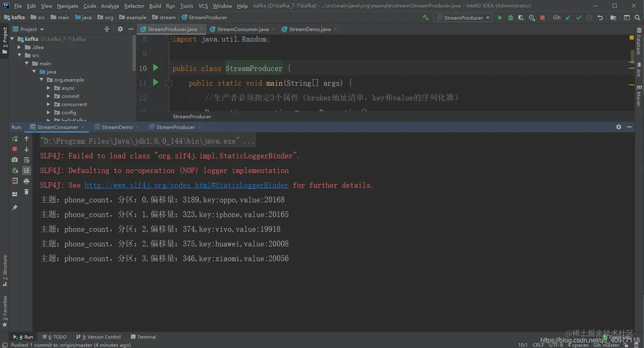This screenshot has height=348, width=644.
Task: Click down the stack trace arrow
Action: point(26,149)
